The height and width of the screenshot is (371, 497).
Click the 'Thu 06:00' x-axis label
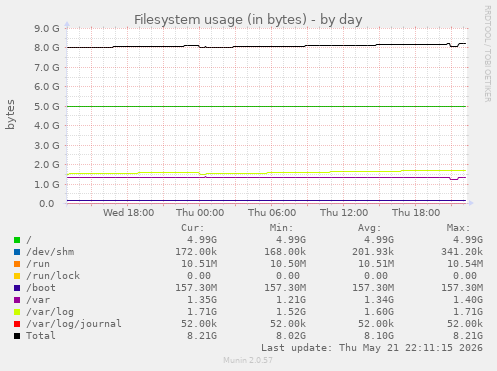point(272,213)
